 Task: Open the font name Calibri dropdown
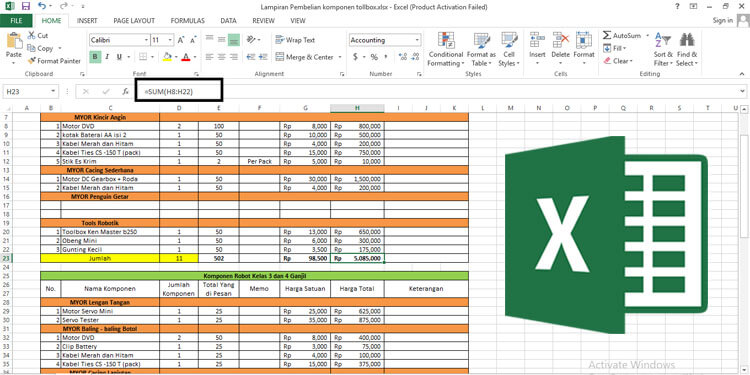pos(146,40)
